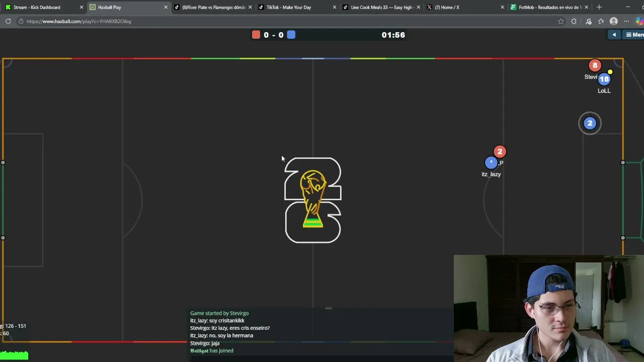
Task: Switch to TikTok - Make Your Day tab
Action: (297, 7)
